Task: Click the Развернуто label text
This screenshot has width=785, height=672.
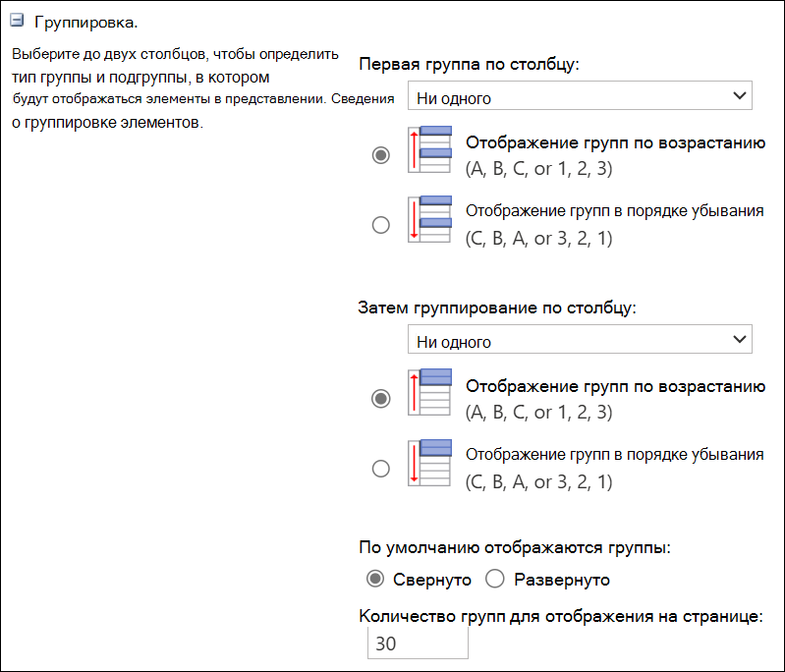Action: [562, 580]
